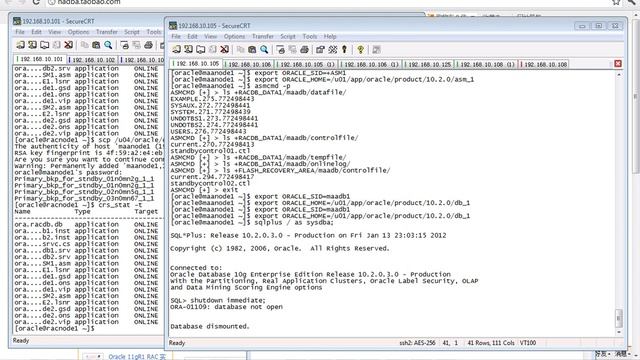Open Help menu in 192.168.10.105 window
Screen dimensions: 640x360
click(330, 36)
